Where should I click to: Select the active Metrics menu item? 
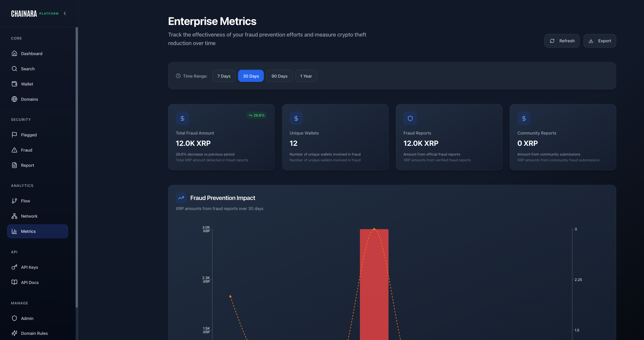point(37,231)
